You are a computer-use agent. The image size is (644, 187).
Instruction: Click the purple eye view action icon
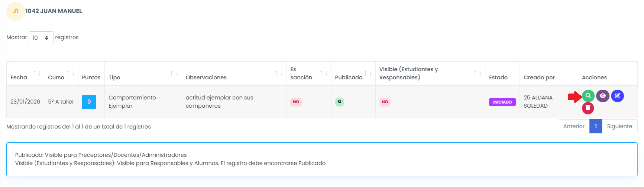602,96
